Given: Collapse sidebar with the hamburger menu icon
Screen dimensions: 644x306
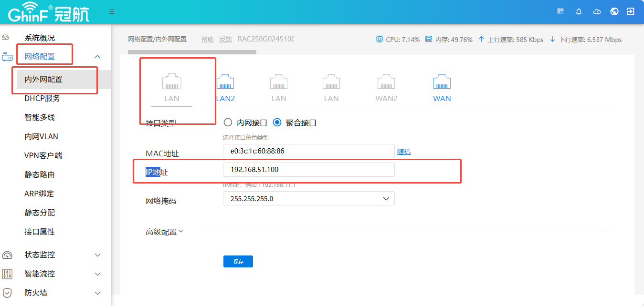Looking at the screenshot, I should (111, 11).
